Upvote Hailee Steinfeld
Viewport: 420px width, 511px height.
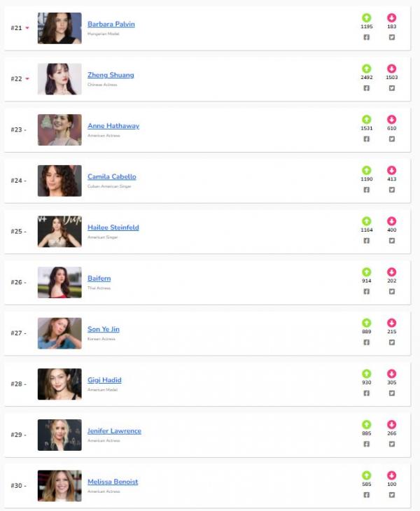tap(366, 221)
